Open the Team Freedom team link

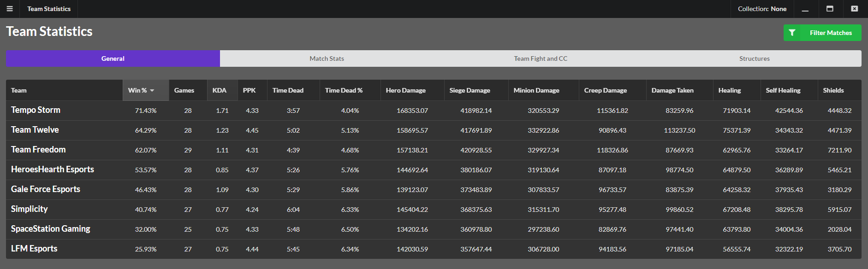38,150
